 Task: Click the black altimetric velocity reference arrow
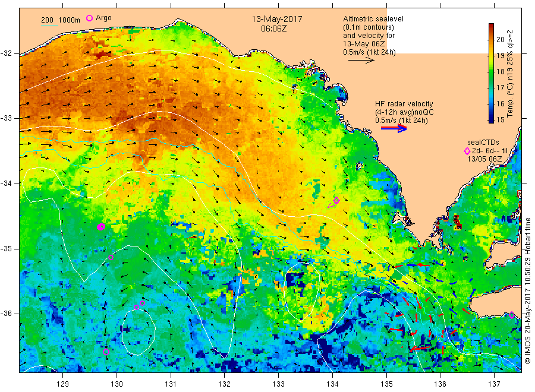(361, 61)
